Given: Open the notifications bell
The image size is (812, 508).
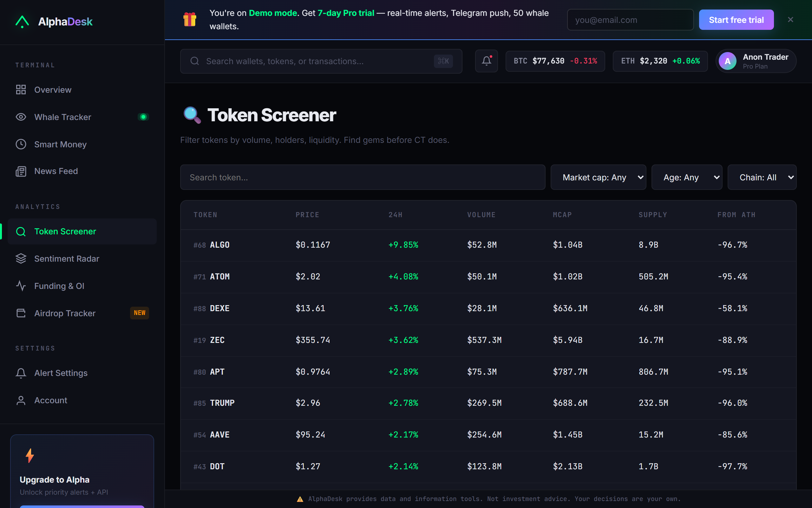Looking at the screenshot, I should (486, 61).
